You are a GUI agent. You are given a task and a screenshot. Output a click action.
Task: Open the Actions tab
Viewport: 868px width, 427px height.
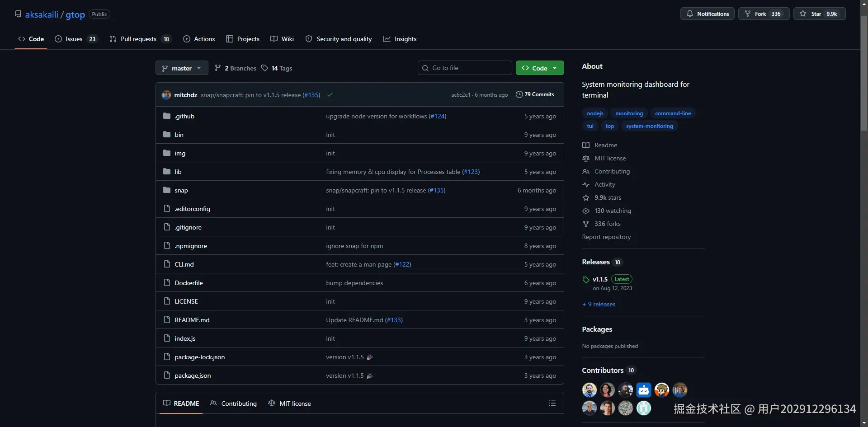coord(199,39)
